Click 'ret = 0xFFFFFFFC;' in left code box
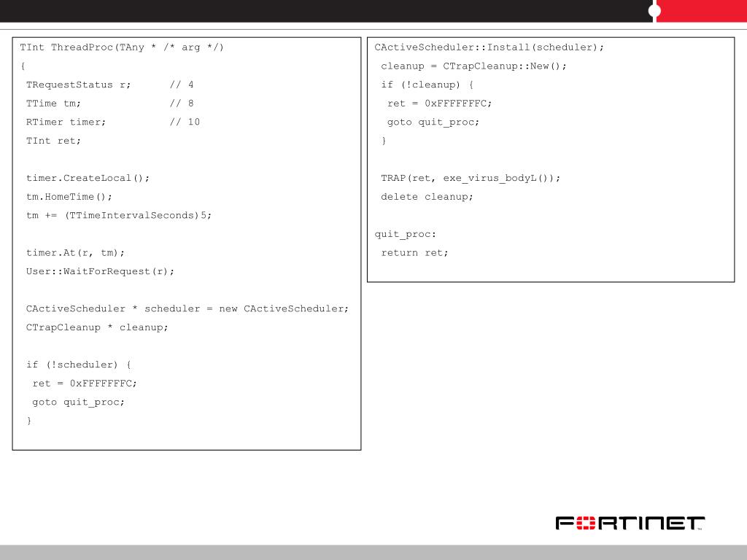 [85, 384]
